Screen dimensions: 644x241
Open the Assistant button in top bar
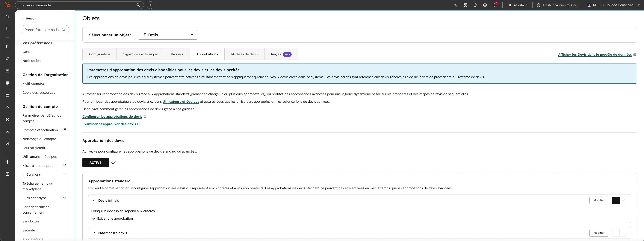pos(517,5)
